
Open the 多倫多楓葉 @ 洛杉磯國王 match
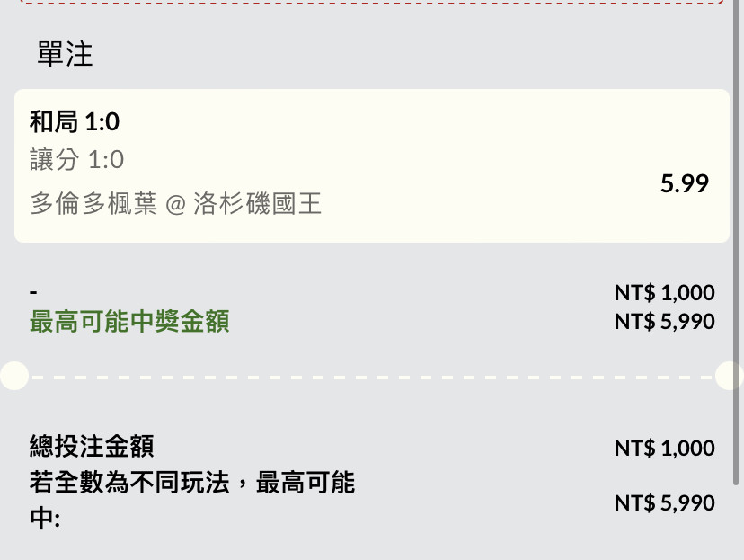pyautogui.click(x=175, y=203)
